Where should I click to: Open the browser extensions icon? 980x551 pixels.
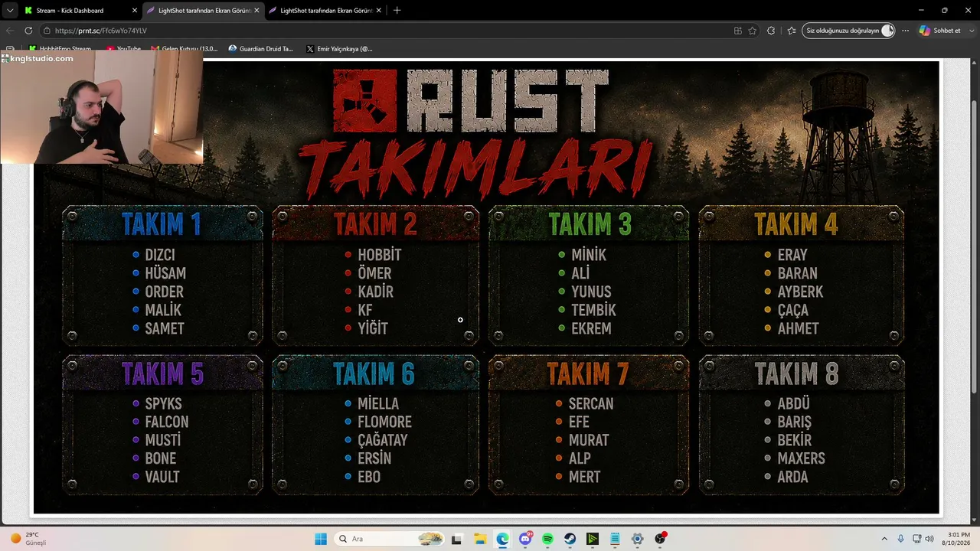click(771, 31)
